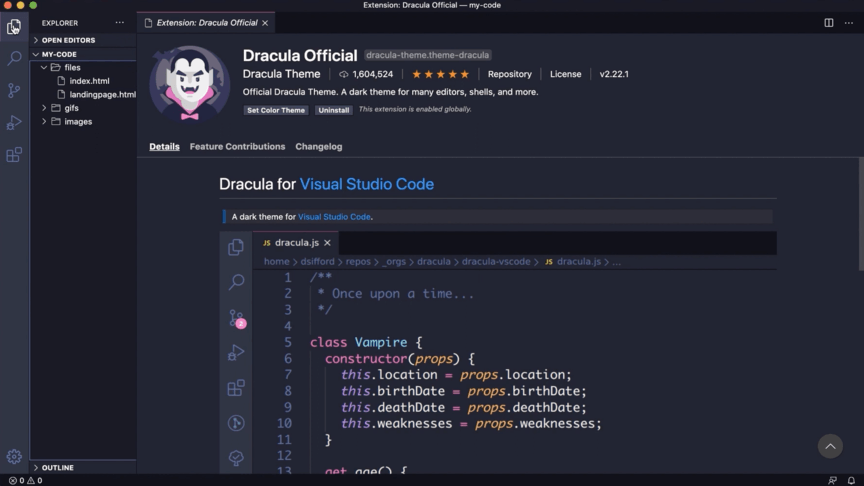864x486 pixels.
Task: Open Visual Studio Code link in heading
Action: [x=366, y=184]
